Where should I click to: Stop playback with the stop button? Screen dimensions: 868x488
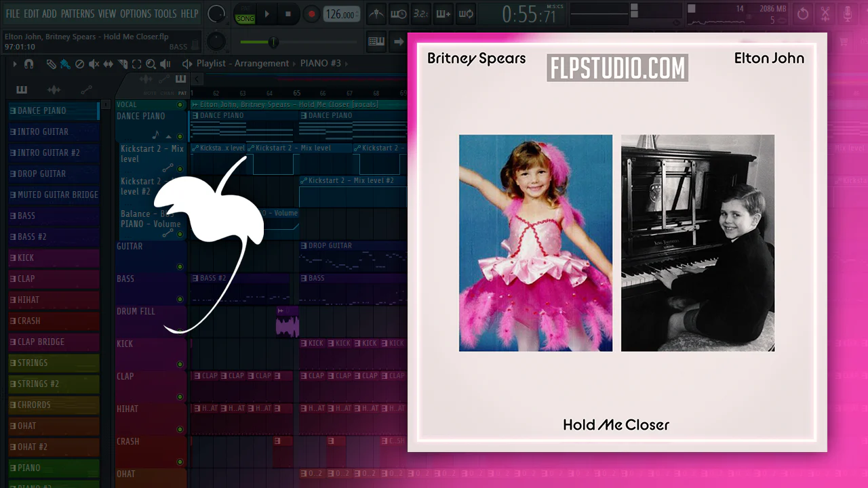click(288, 14)
